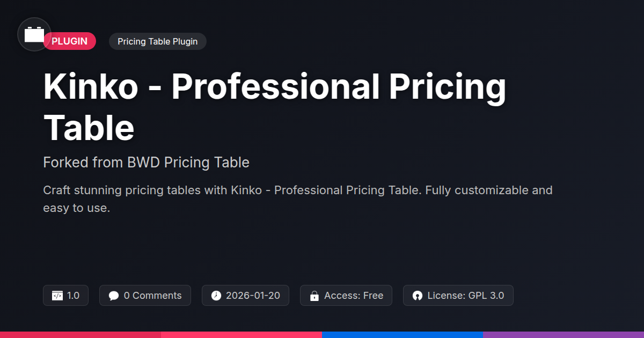This screenshot has width=644, height=338.
Task: Select the red PLUGIN badge
Action: [x=70, y=41]
